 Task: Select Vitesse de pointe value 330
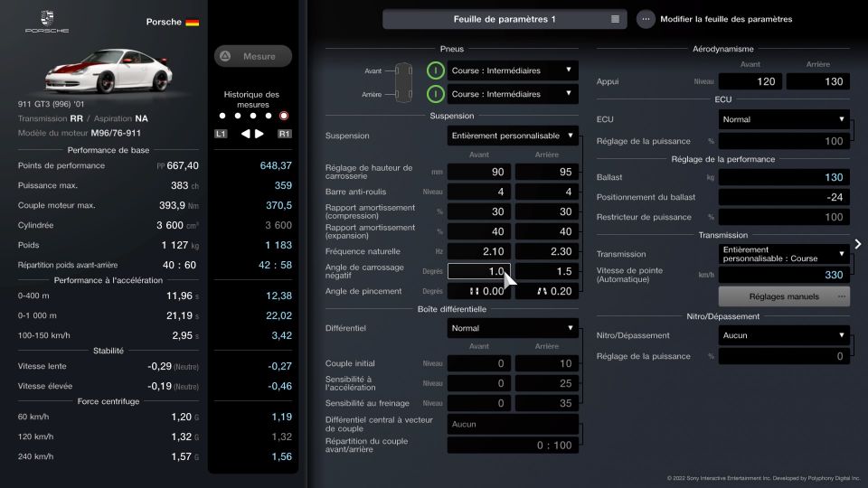784,275
